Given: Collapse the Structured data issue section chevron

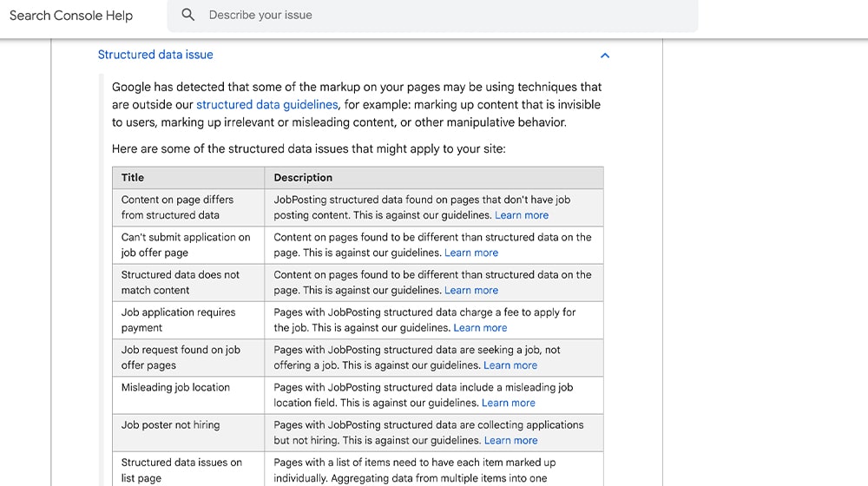Looking at the screenshot, I should point(604,56).
